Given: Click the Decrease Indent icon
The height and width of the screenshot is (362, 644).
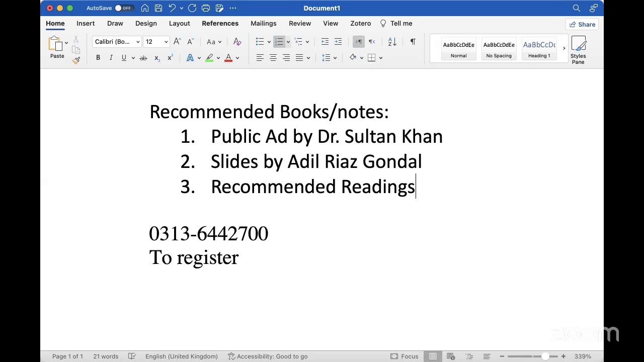Looking at the screenshot, I should pyautogui.click(x=325, y=42).
